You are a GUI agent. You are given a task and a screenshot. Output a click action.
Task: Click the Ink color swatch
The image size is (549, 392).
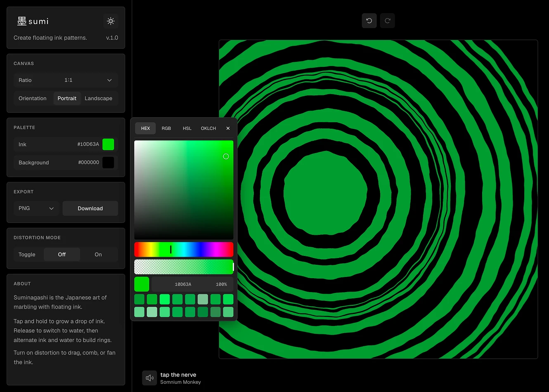(x=108, y=144)
